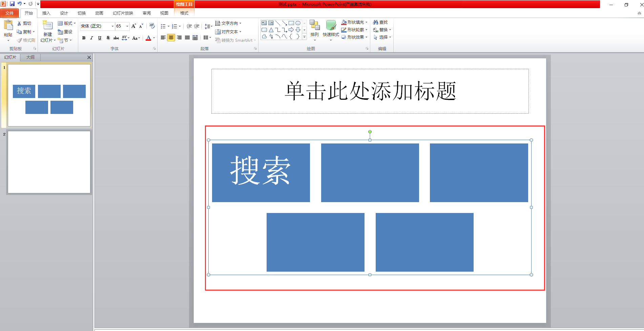Click the Undo arrow icon
The height and width of the screenshot is (331, 644).
pos(19,4)
